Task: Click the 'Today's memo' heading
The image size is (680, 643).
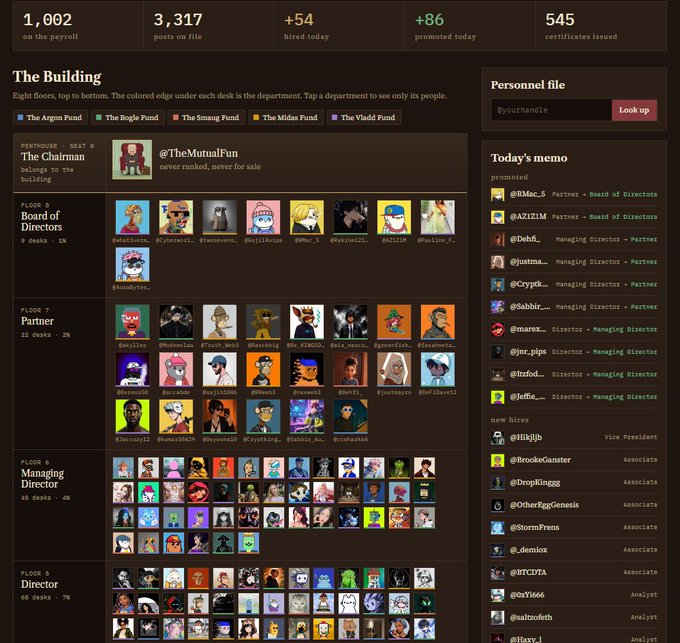Action: click(x=529, y=158)
